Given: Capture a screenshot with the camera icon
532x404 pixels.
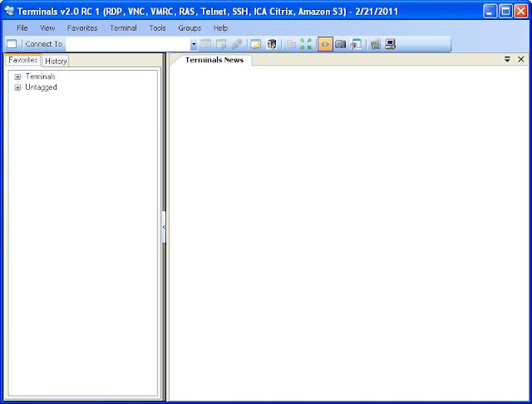Looking at the screenshot, I should pos(340,44).
